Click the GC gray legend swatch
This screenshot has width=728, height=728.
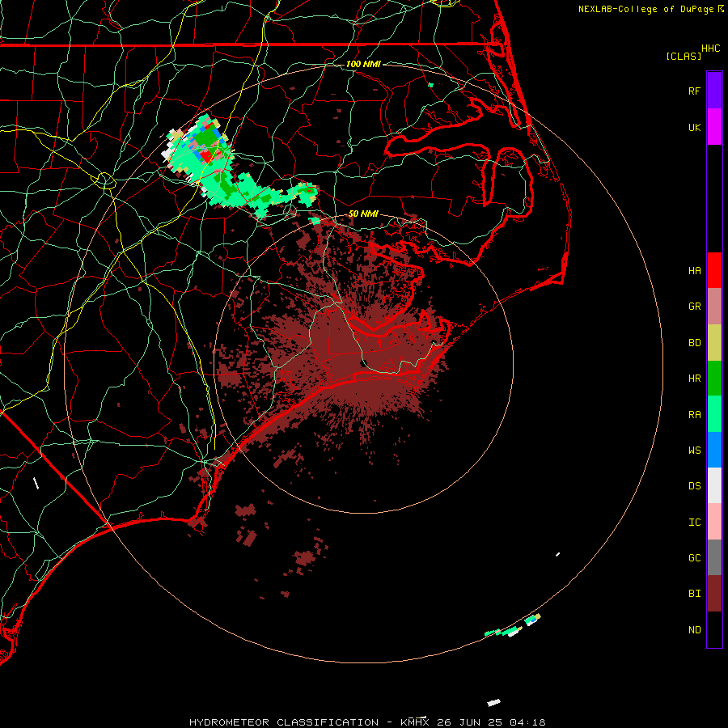click(x=714, y=557)
